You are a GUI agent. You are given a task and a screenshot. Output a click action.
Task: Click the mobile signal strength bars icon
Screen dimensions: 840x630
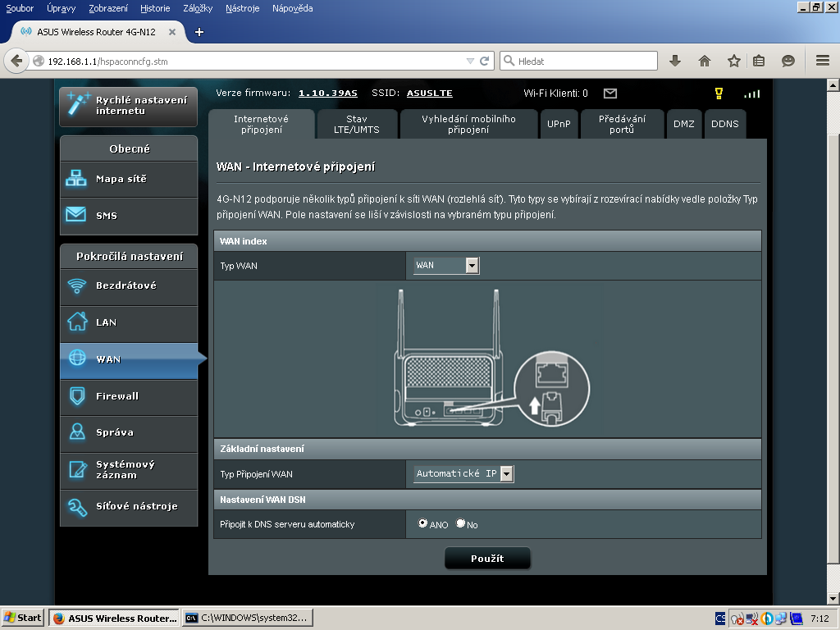coord(751,94)
